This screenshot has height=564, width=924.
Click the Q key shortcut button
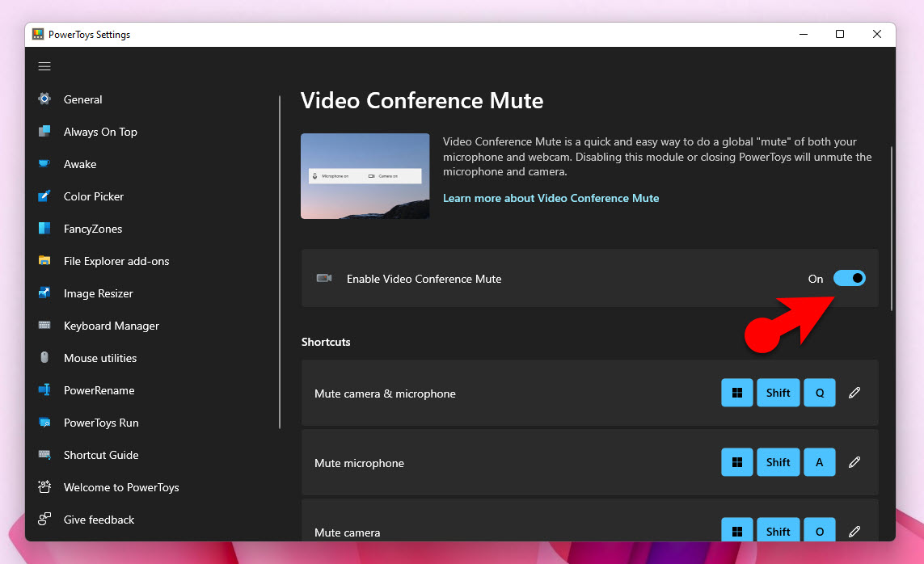819,393
